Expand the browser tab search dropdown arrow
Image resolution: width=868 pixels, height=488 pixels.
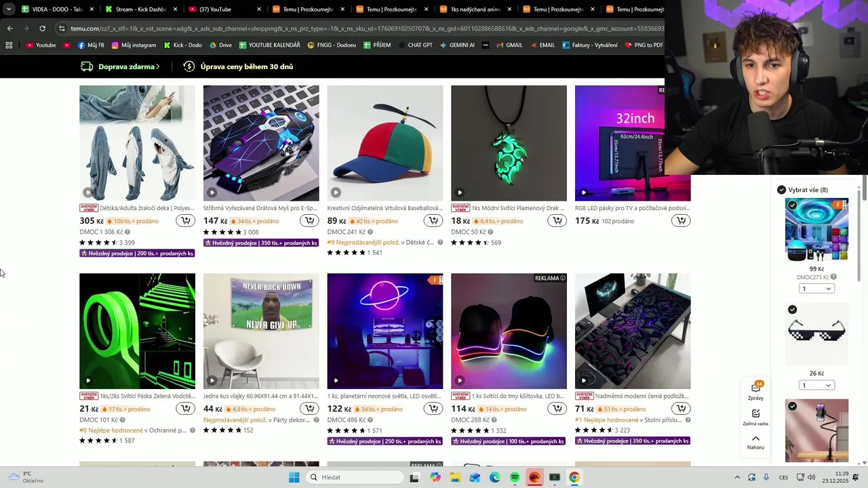[x=9, y=9]
